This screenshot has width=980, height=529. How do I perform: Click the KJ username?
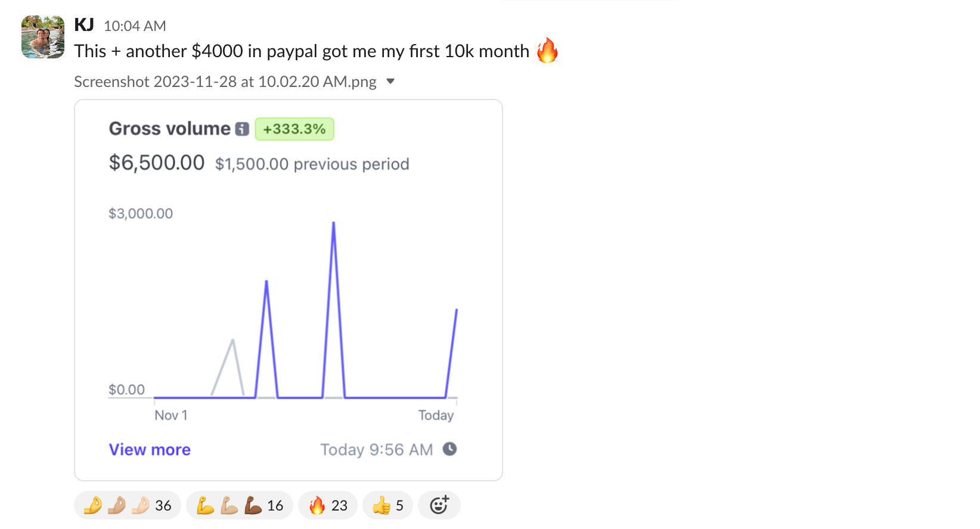[84, 25]
